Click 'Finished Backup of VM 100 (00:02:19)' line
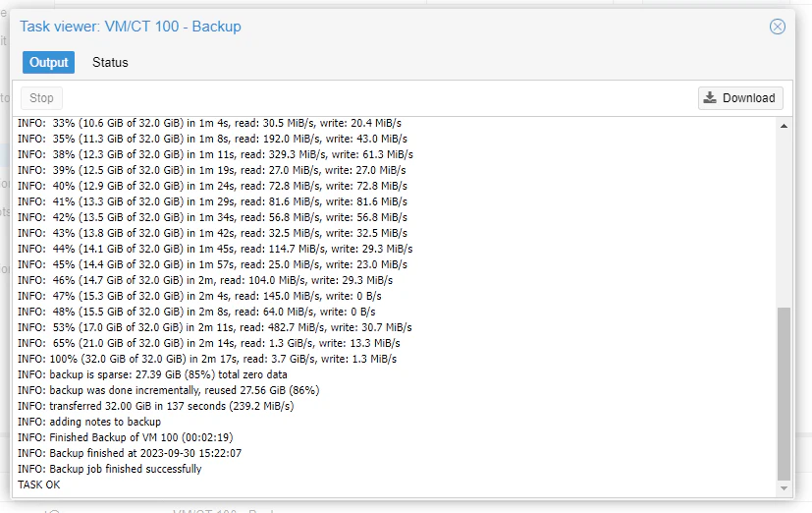Screen dimensions: 812x513 click(x=126, y=437)
